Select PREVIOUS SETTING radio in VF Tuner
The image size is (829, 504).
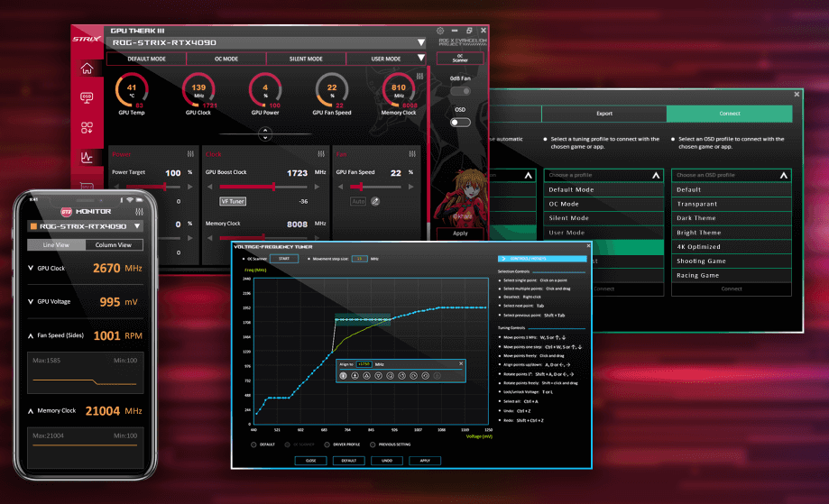(373, 444)
